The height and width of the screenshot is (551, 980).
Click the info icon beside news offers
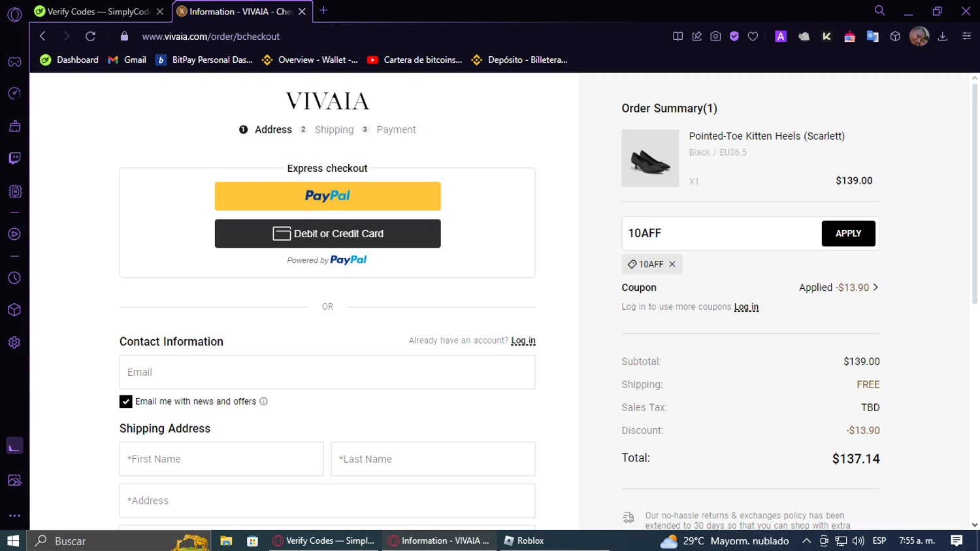(263, 401)
